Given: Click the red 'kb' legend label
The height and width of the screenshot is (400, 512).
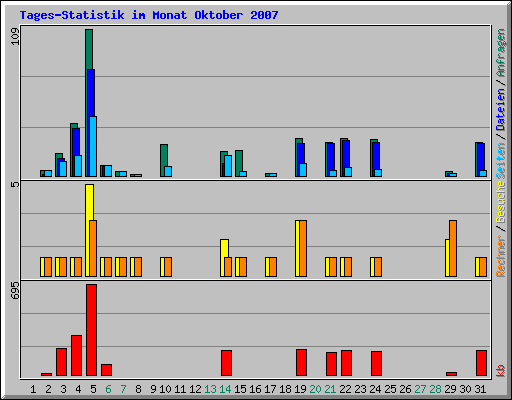Looking at the screenshot, I should pos(500,371).
